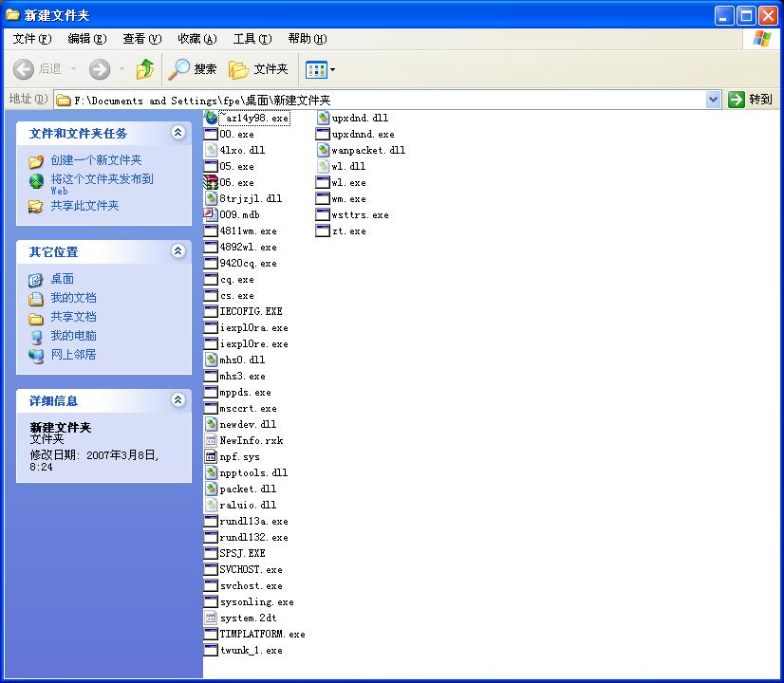The height and width of the screenshot is (683, 784).
Task: Open the Search (搜索) toolbar button
Action: 192,69
